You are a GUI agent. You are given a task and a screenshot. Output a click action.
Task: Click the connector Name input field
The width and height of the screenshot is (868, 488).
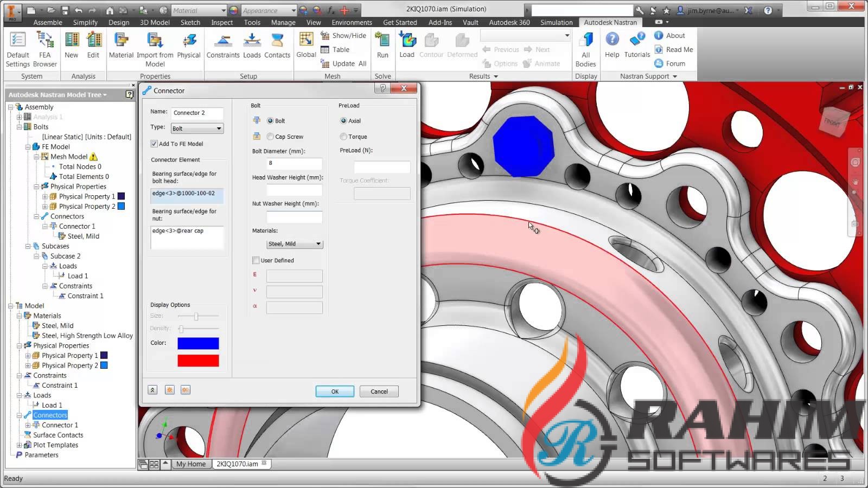coord(197,113)
